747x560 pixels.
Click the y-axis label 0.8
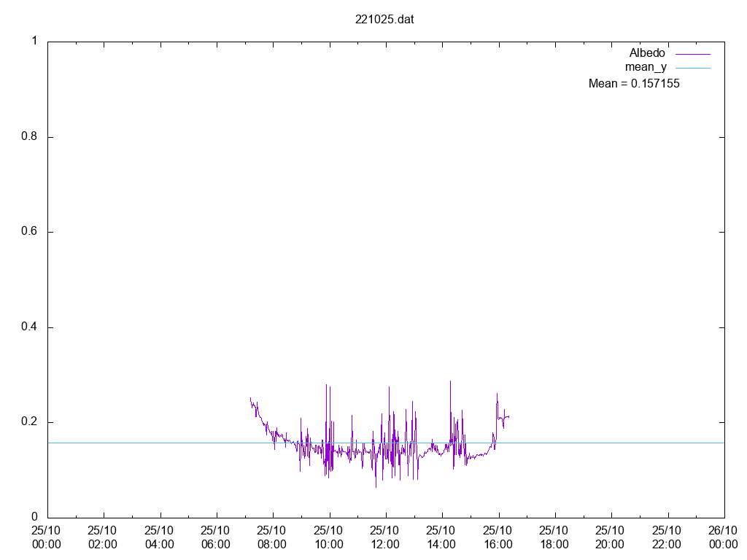click(x=29, y=136)
